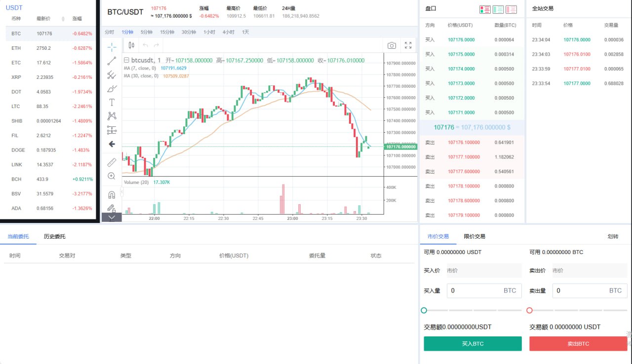Collapse btcusdt legend with minus box
The width and height of the screenshot is (632, 364).
(126, 60)
